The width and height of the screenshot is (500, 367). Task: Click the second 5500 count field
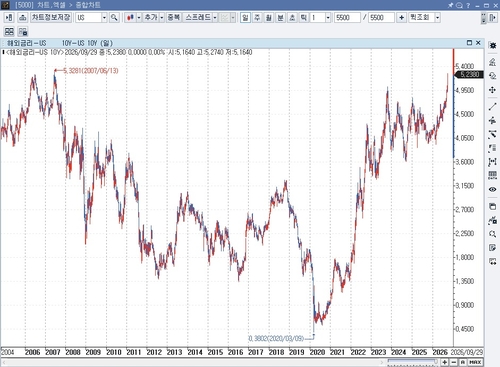pyautogui.click(x=381, y=17)
